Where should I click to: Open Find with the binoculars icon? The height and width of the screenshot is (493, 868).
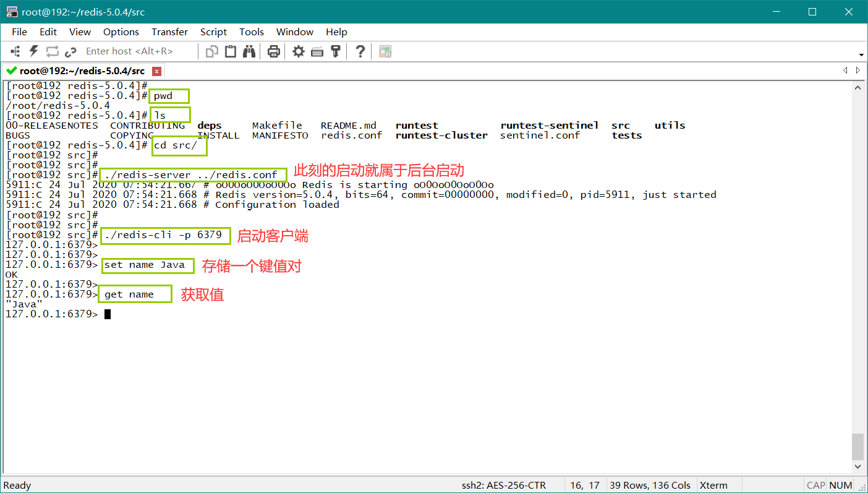tap(249, 51)
